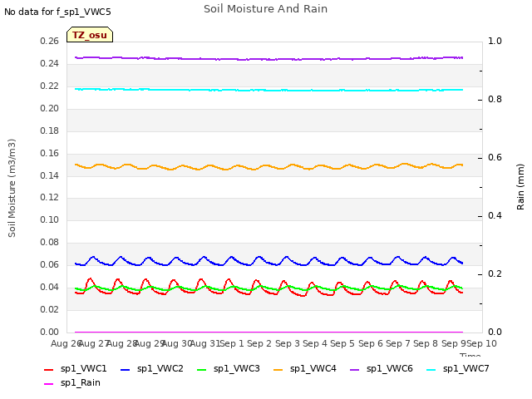Click the cyan sp1_VWC7 data line
This screenshot has width=532, height=399.
click(268, 90)
